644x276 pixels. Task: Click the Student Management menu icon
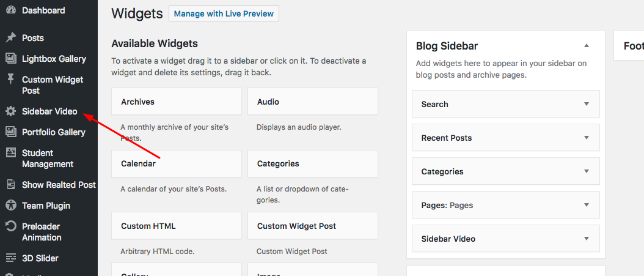[x=10, y=153]
